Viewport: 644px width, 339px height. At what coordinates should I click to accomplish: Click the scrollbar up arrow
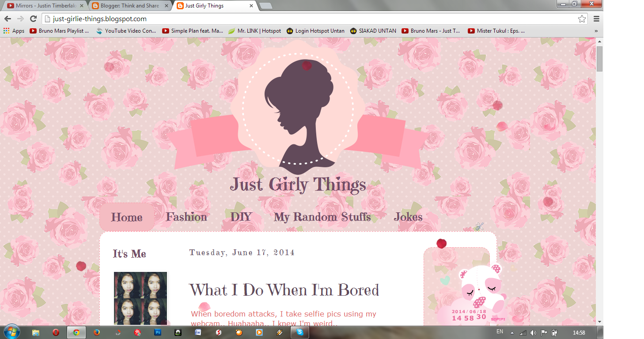(x=599, y=41)
